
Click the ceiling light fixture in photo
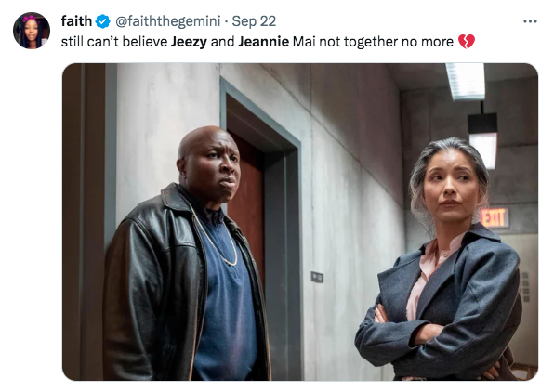pyautogui.click(x=465, y=81)
